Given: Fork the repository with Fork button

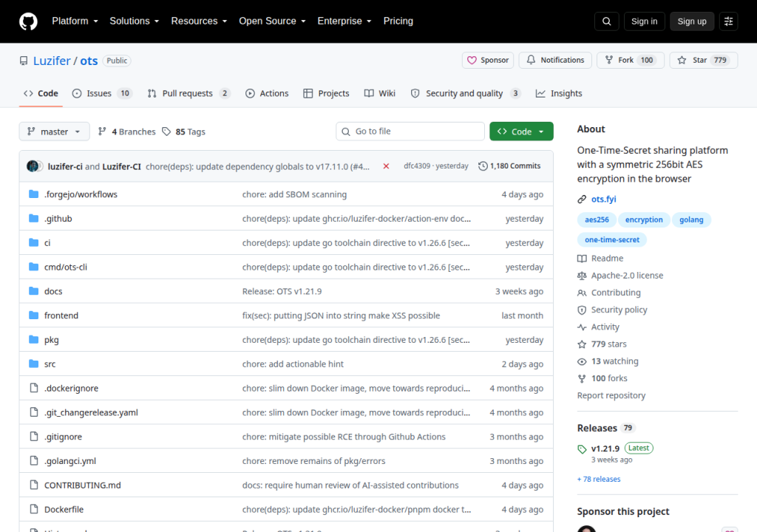Looking at the screenshot, I should (631, 61).
